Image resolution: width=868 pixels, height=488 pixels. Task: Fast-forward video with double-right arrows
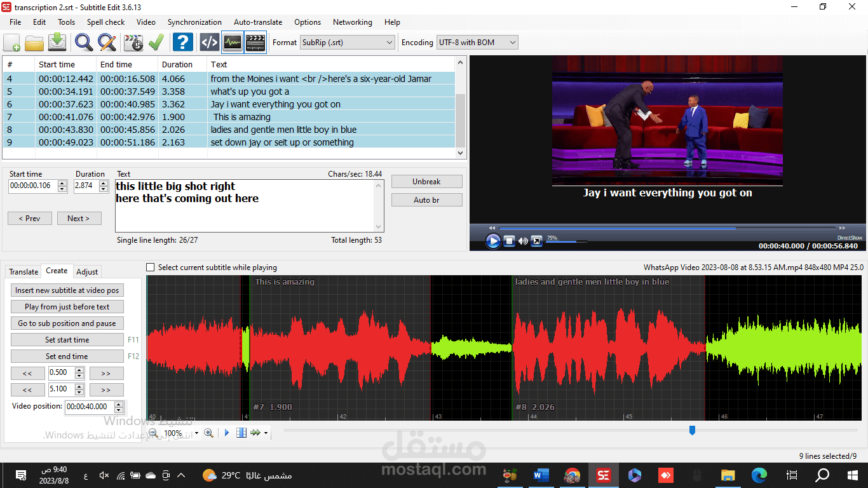coord(843,227)
